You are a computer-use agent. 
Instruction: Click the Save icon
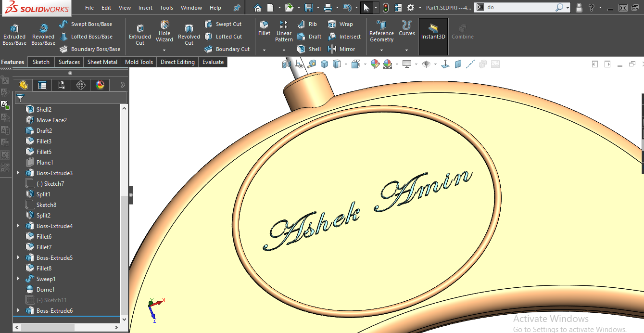(308, 8)
